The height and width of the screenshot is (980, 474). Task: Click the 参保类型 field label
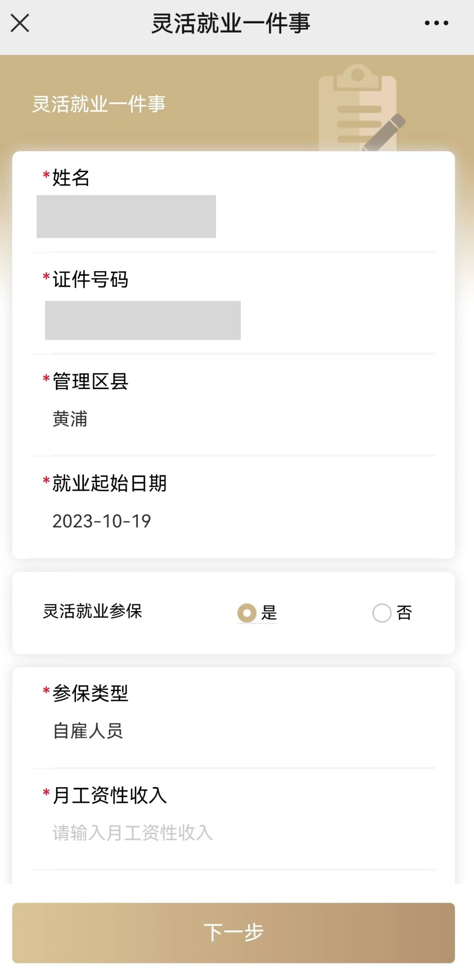(90, 693)
